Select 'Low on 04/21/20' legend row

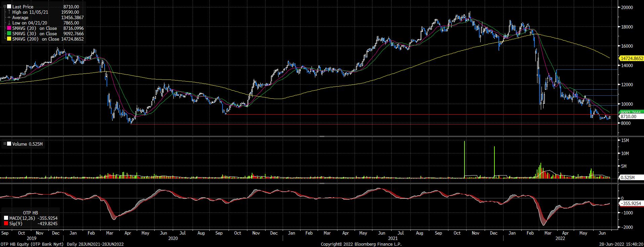[30, 23]
